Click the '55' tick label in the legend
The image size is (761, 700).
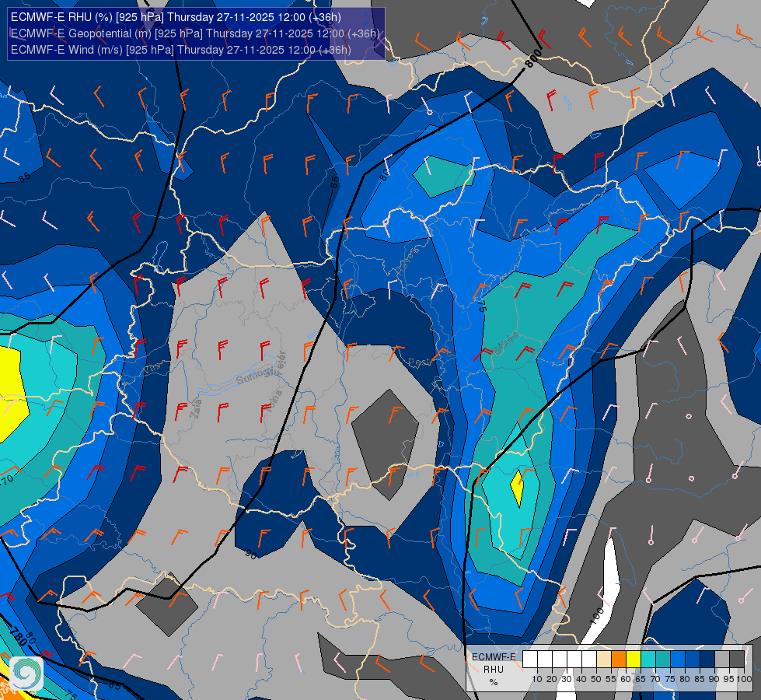click(x=611, y=679)
